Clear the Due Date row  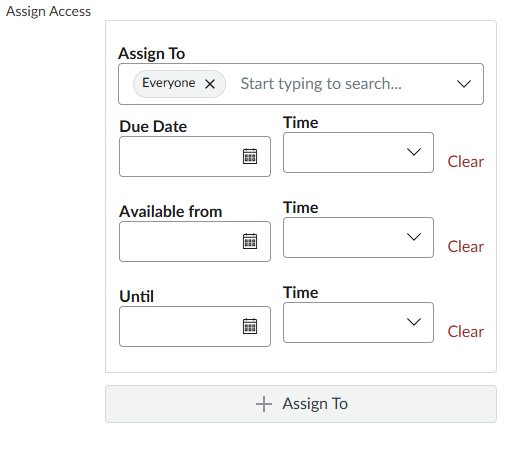(466, 162)
